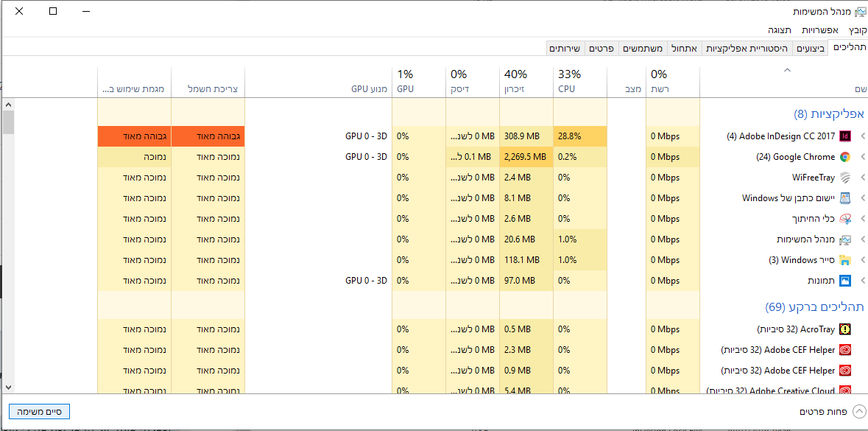Expand the סייר Windows process group
Image resolution: width=868 pixels, height=431 pixels.
point(862,260)
